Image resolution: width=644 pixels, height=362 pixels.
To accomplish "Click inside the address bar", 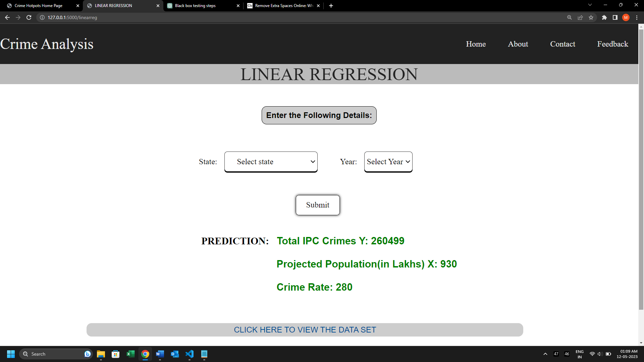I will coord(134,17).
